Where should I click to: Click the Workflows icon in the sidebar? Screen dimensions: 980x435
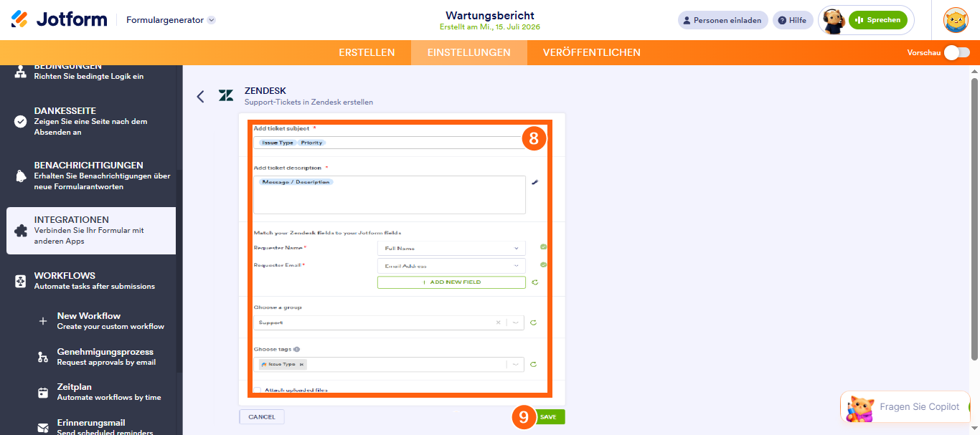pyautogui.click(x=21, y=281)
